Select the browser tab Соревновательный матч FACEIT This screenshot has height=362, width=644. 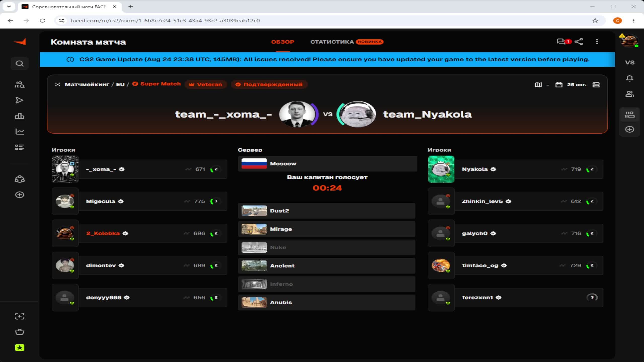click(69, 7)
